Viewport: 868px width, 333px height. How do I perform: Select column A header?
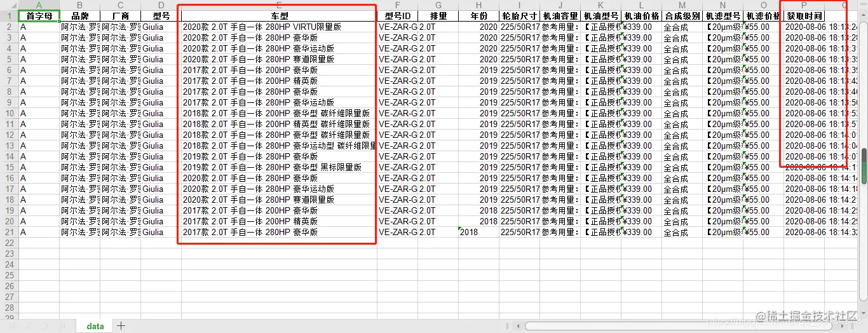[x=39, y=5]
